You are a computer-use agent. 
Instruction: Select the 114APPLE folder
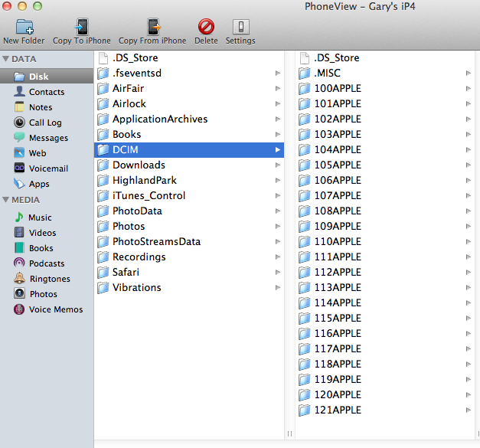385,302
